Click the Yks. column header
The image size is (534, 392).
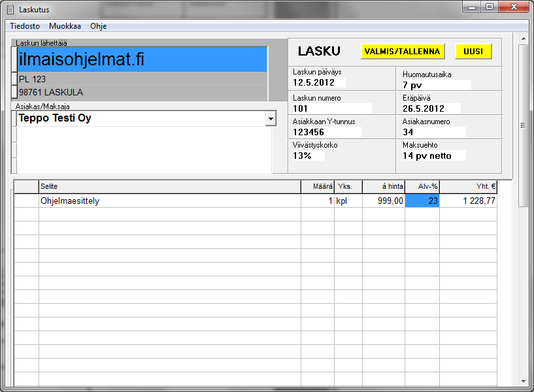[348, 186]
